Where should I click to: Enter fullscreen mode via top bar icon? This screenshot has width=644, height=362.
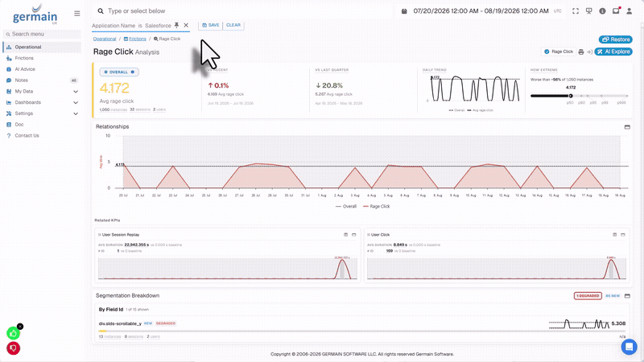pyautogui.click(x=576, y=11)
